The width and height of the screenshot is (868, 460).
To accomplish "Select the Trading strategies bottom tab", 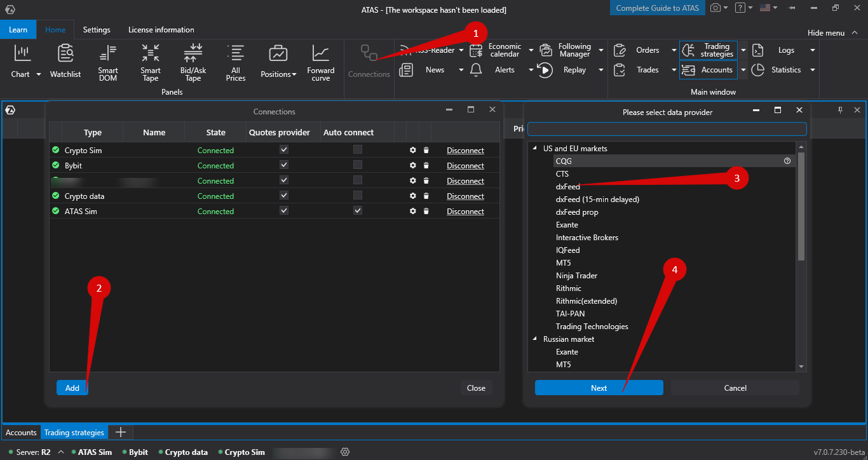I will pyautogui.click(x=74, y=433).
